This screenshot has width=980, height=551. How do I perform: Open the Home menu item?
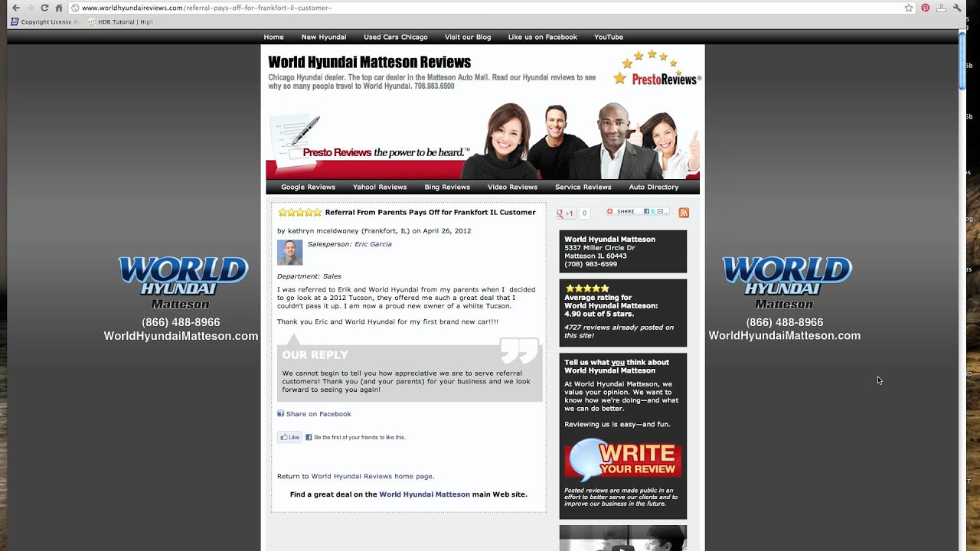pos(273,37)
